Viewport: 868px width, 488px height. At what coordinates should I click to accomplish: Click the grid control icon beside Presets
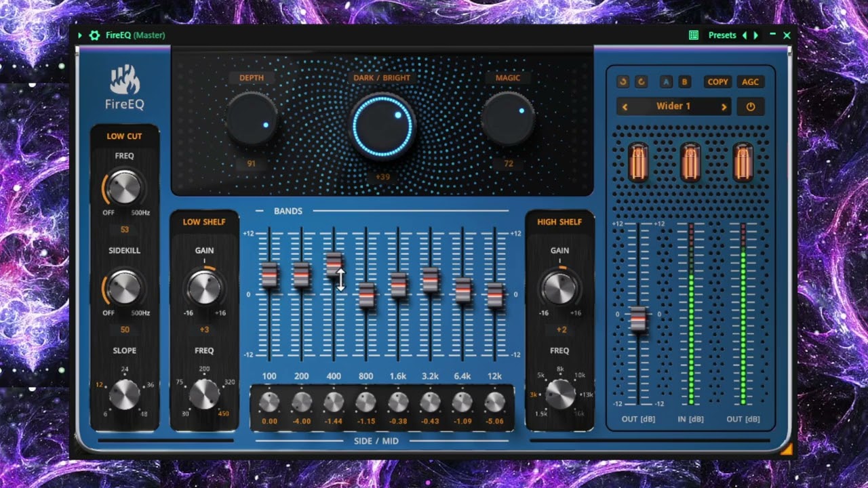[694, 35]
